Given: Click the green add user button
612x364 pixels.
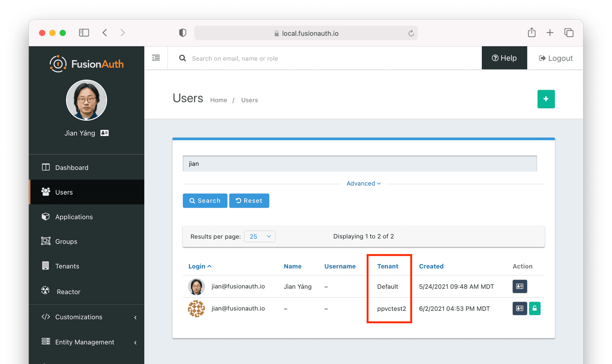Looking at the screenshot, I should pyautogui.click(x=546, y=99).
